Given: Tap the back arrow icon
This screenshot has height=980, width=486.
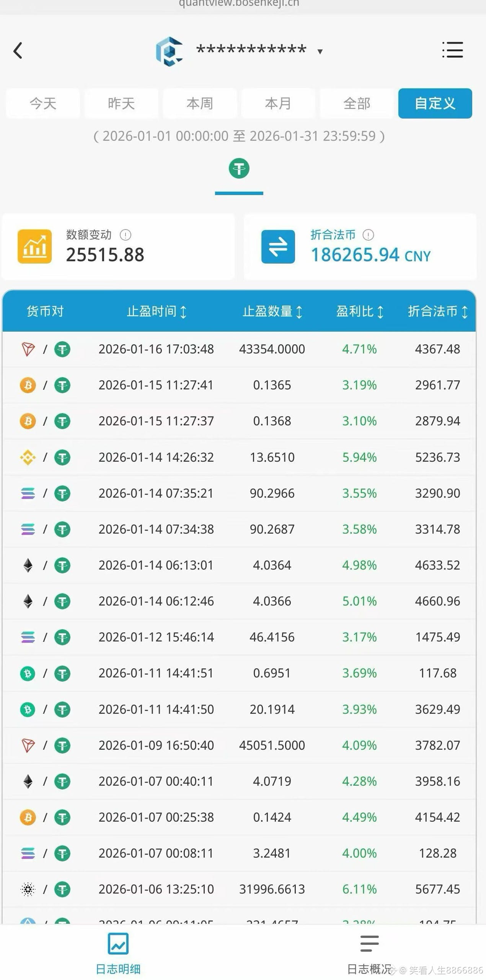Looking at the screenshot, I should 18,50.
